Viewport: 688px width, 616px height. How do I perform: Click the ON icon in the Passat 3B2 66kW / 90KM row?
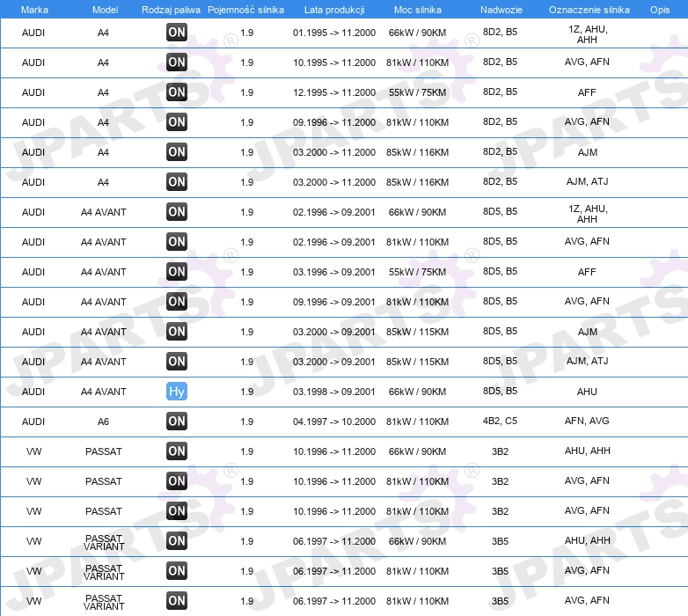pyautogui.click(x=177, y=451)
